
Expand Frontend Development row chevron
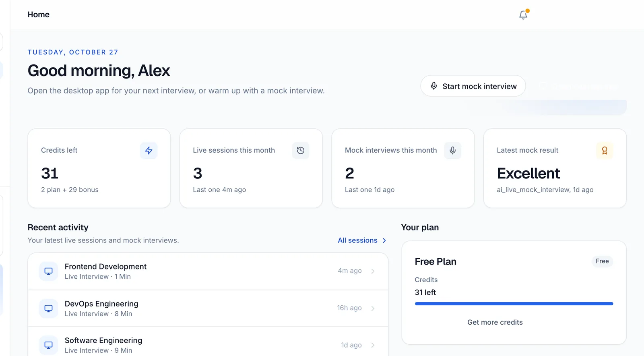point(373,271)
